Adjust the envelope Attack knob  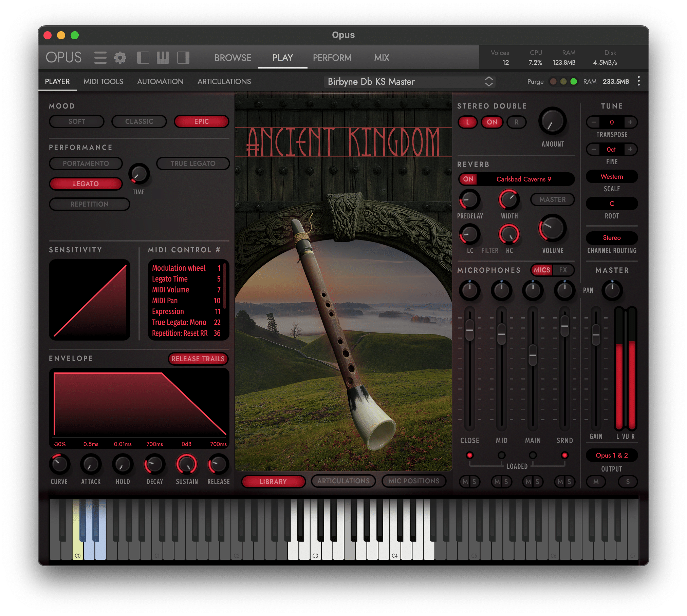pyautogui.click(x=91, y=464)
